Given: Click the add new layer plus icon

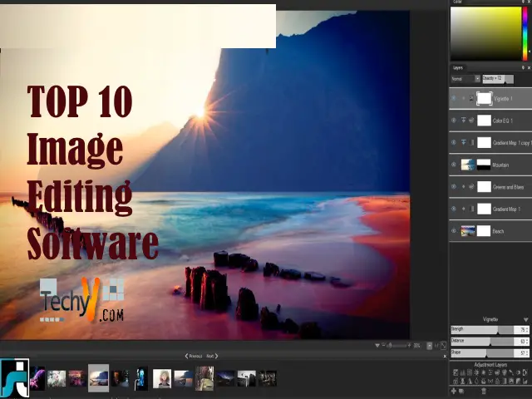Looking at the screenshot, I should [x=453, y=391].
